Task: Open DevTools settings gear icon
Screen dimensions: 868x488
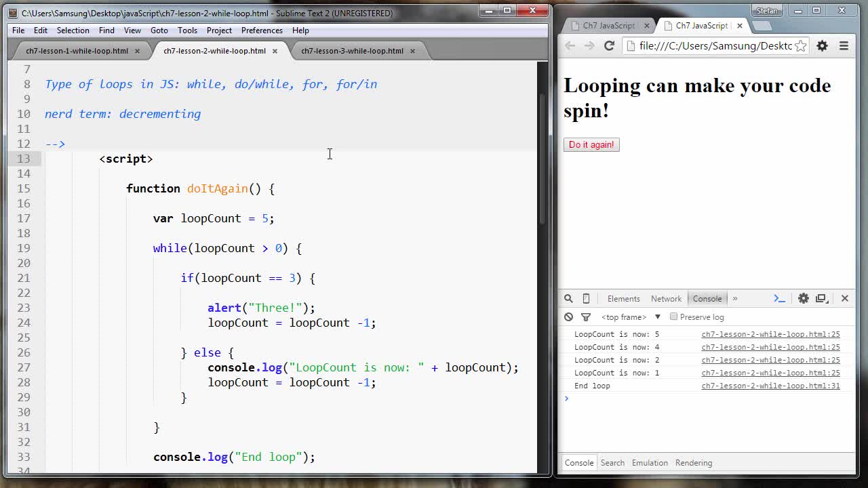Action: (803, 298)
